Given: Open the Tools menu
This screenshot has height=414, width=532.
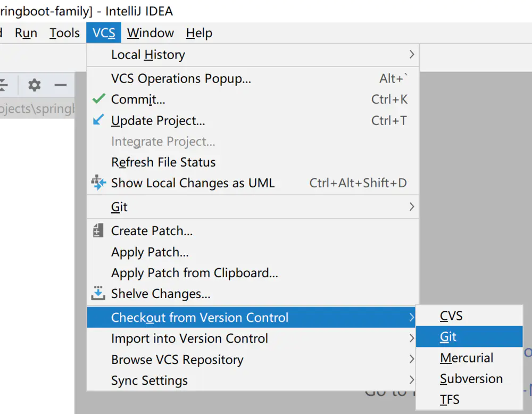Looking at the screenshot, I should coord(64,33).
